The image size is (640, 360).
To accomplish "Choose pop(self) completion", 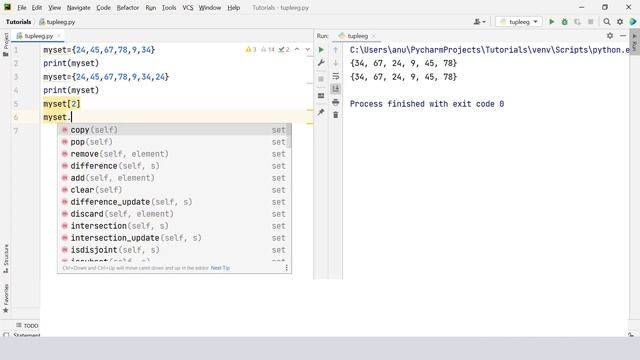I will coord(173,142).
